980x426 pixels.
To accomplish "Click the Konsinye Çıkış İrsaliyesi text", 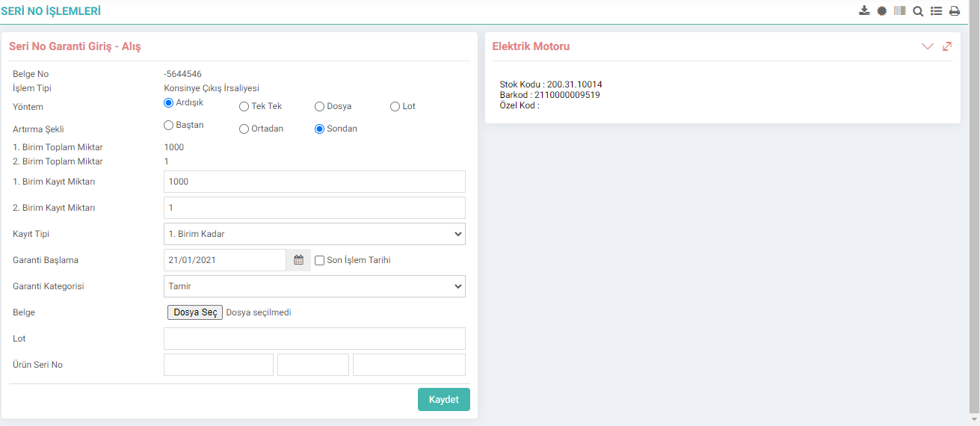I will coord(212,88).
